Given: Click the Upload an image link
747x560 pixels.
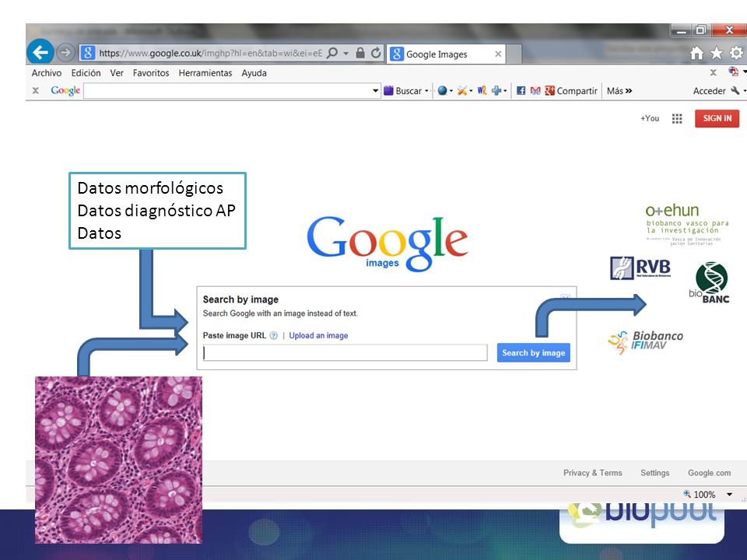Looking at the screenshot, I should [318, 335].
